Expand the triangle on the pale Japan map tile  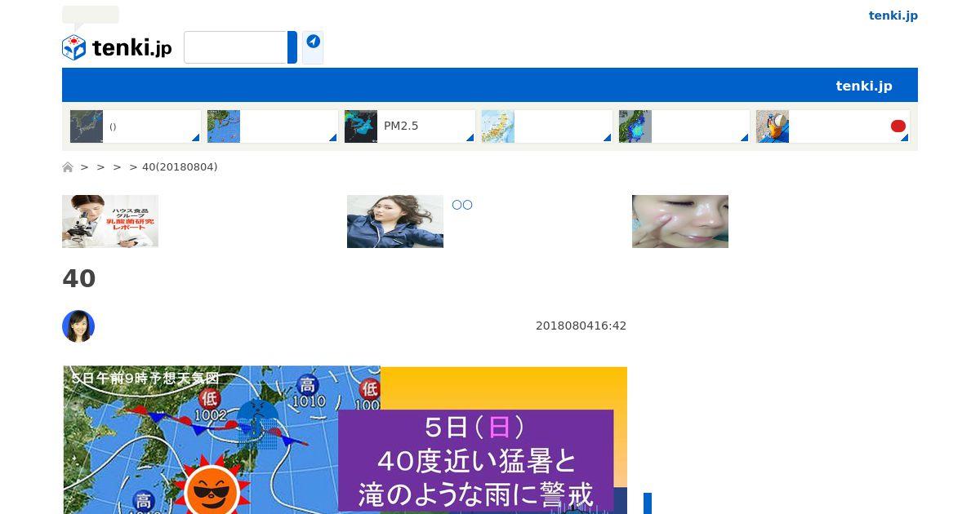point(608,138)
